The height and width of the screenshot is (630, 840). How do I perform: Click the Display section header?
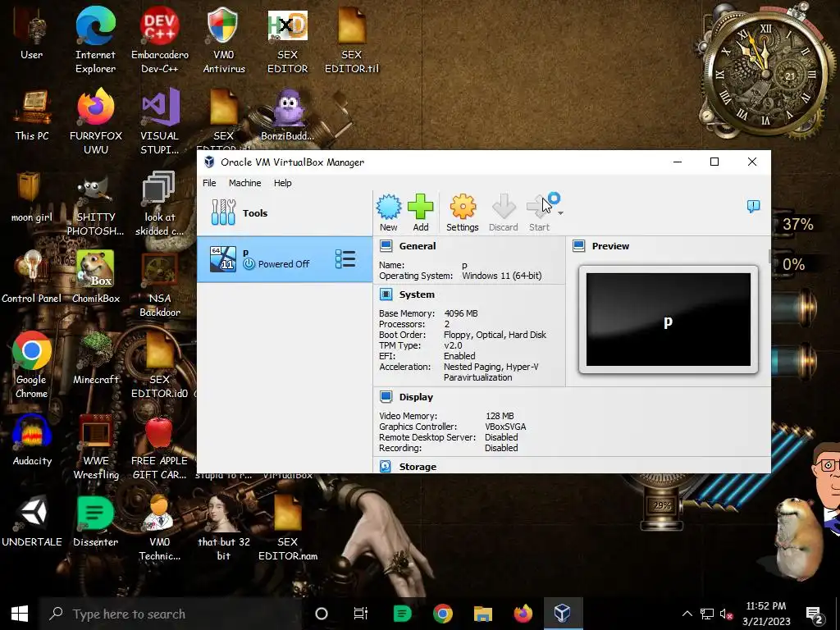coord(416,397)
